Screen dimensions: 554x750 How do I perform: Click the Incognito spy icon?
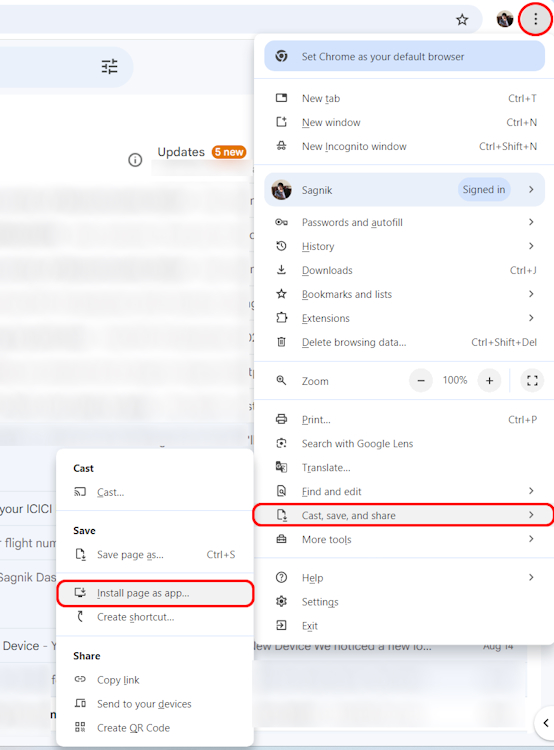click(x=281, y=146)
